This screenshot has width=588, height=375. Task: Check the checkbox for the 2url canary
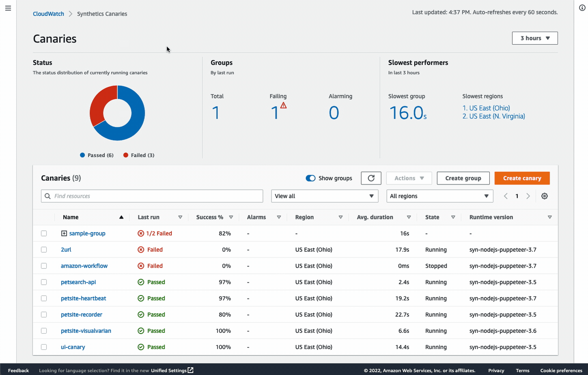click(44, 249)
